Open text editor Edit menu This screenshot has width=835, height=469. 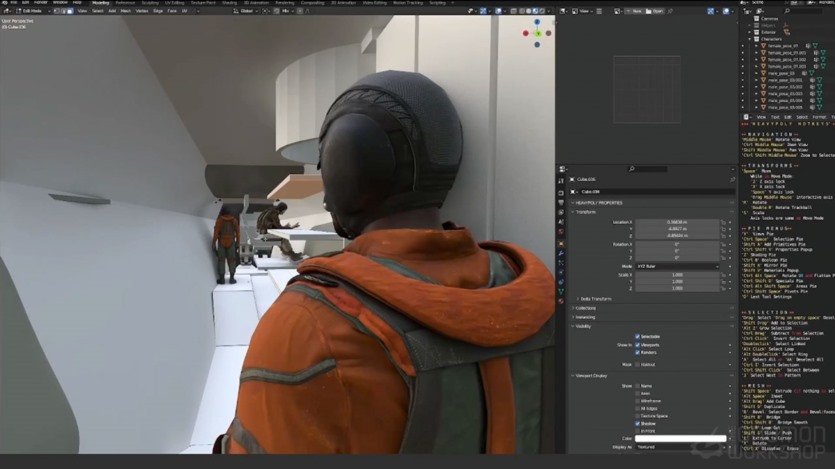(x=788, y=117)
